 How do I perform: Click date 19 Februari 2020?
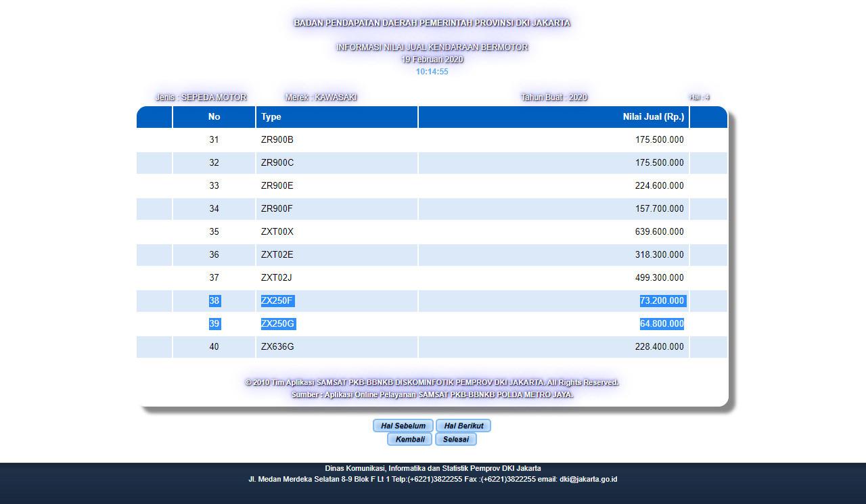pyautogui.click(x=432, y=60)
